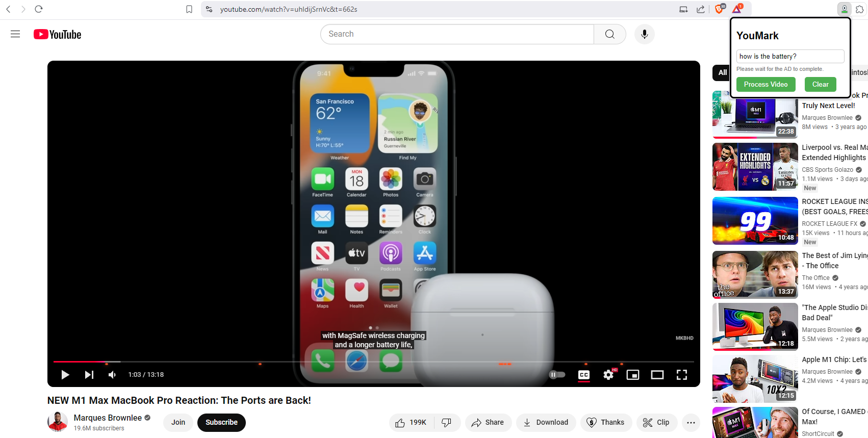Share the video
Viewport: 868px width, 438px height.
pos(488,423)
